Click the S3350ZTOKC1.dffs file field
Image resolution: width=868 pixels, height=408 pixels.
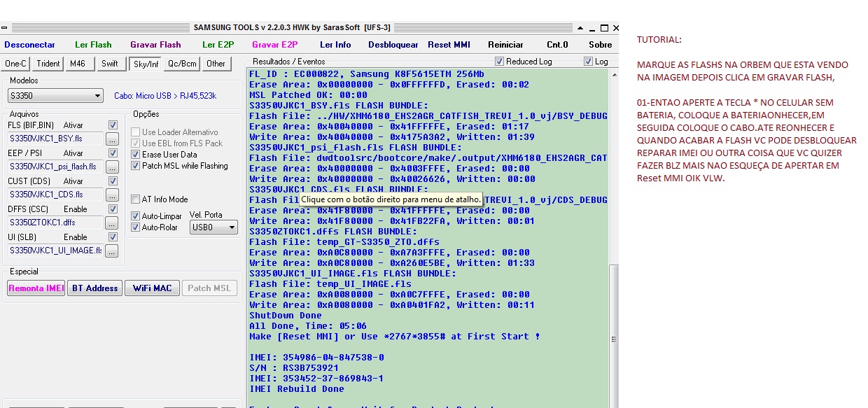(x=55, y=223)
